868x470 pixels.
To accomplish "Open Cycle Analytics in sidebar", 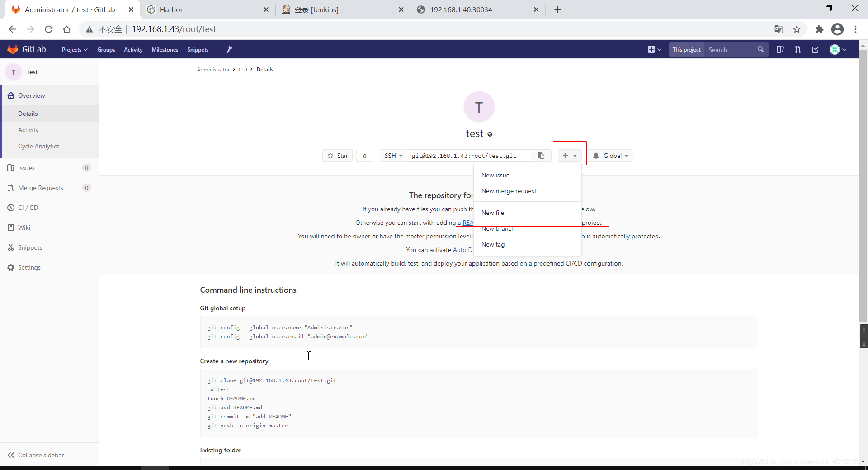I will 50,146.
